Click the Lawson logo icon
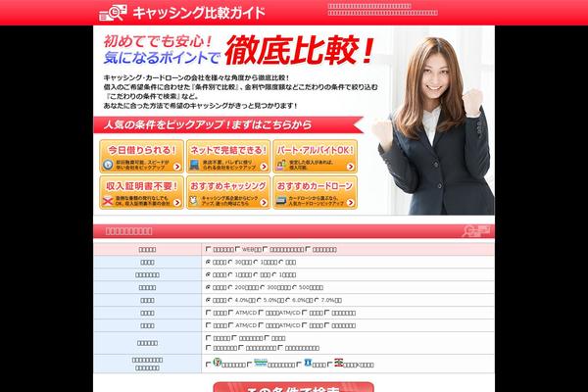This screenshot has height=392, width=588. pyautogui.click(x=308, y=363)
